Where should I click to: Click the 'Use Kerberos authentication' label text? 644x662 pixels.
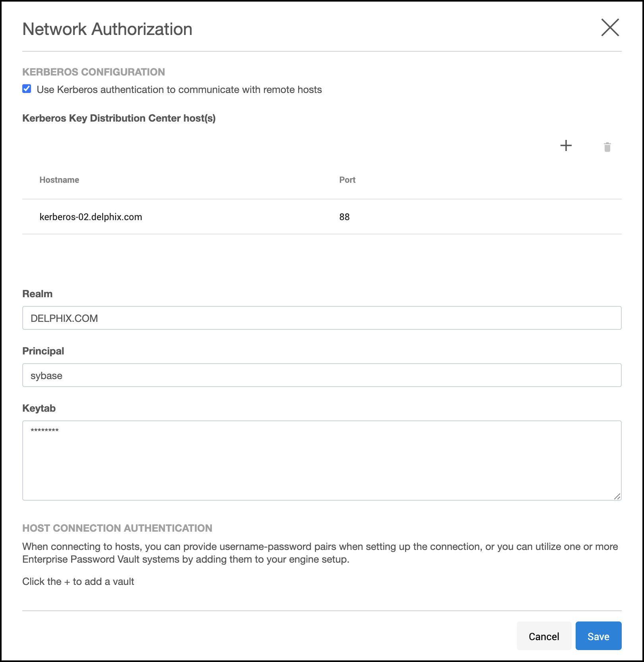[x=179, y=90]
